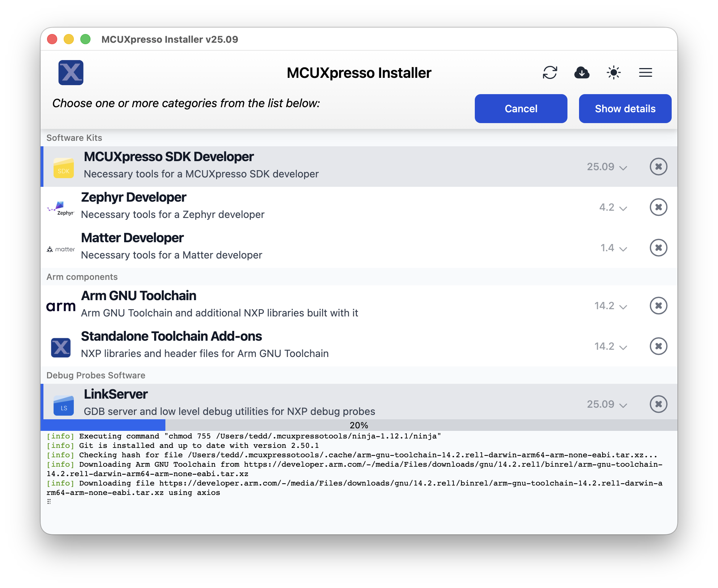The height and width of the screenshot is (588, 718).
Task: Click the Downloading Arm GNU Toolchain log line
Action: (x=355, y=469)
